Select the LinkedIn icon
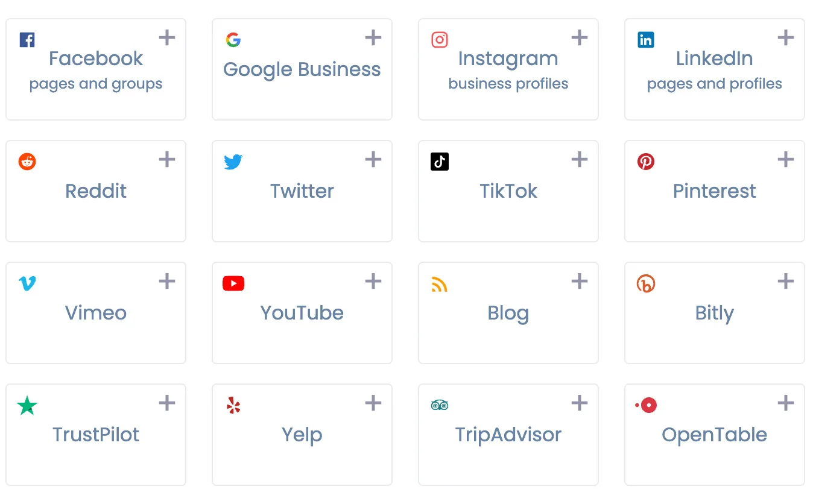The width and height of the screenshot is (813, 504). pyautogui.click(x=646, y=39)
